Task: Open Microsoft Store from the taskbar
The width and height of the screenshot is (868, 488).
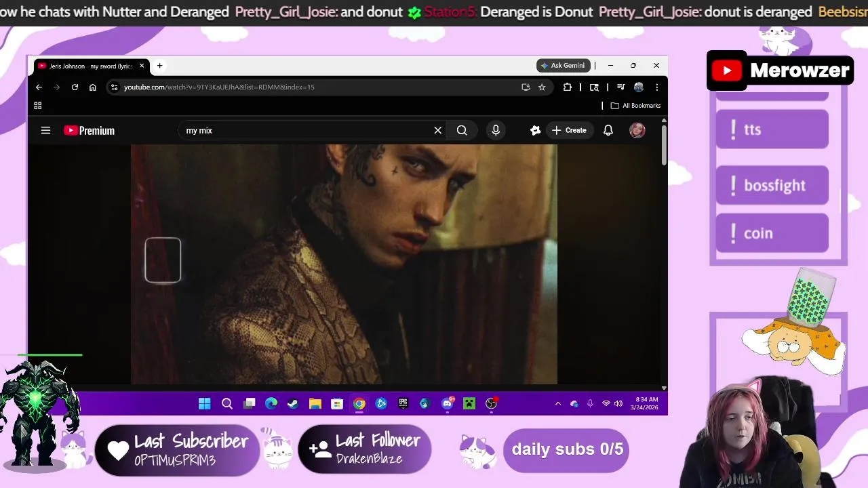Action: click(337, 404)
